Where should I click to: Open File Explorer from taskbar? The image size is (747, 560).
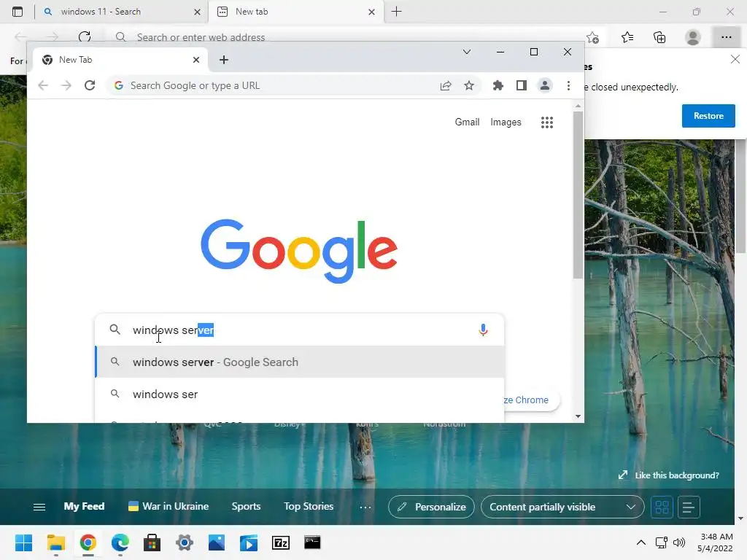55,542
